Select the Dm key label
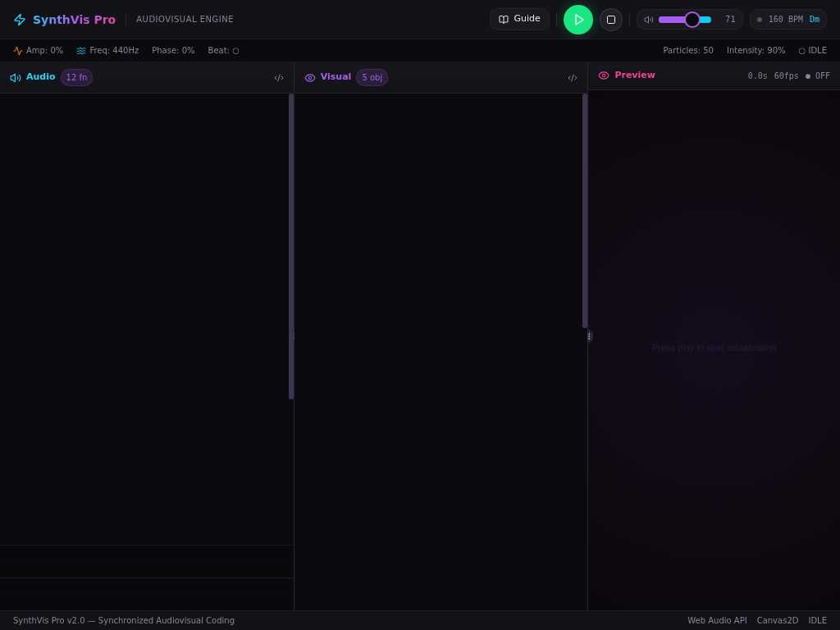The width and height of the screenshot is (840, 630). (x=815, y=20)
